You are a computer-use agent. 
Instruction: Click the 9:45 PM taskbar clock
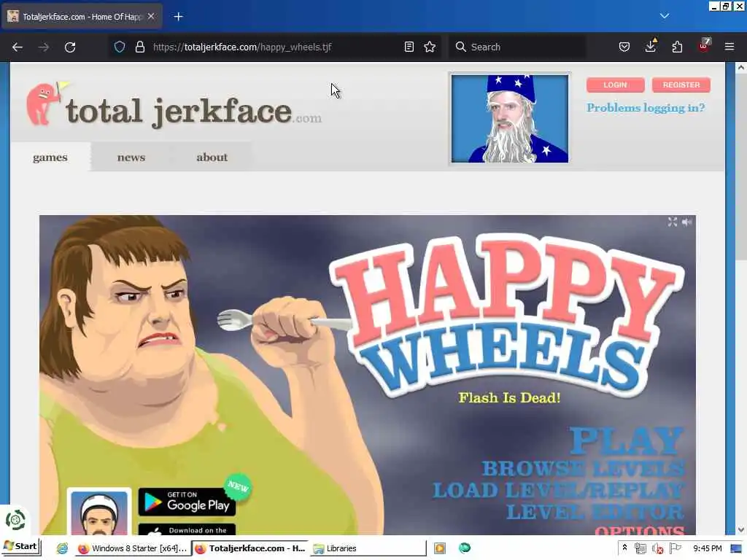click(707, 548)
